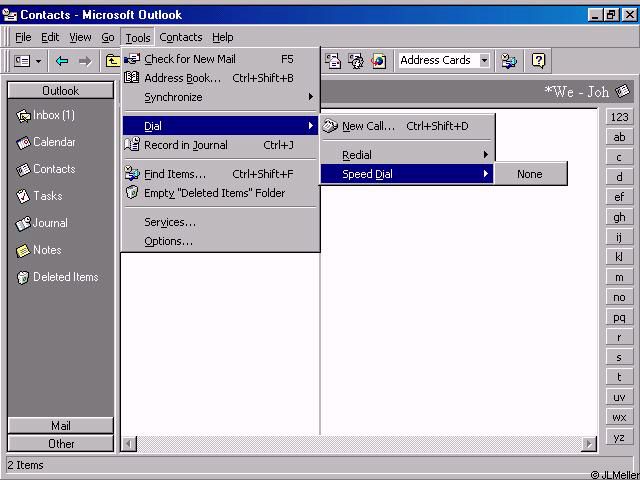Open the View menu
The height and width of the screenshot is (480, 640).
(80, 38)
